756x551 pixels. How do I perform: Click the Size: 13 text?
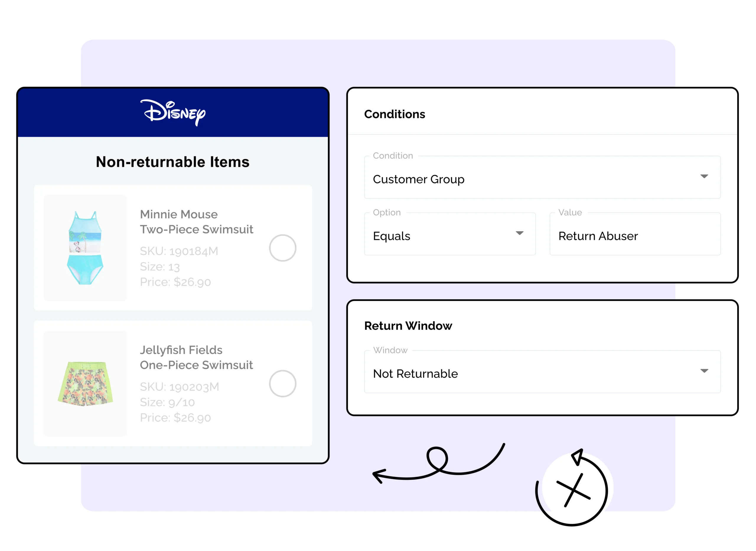(160, 267)
